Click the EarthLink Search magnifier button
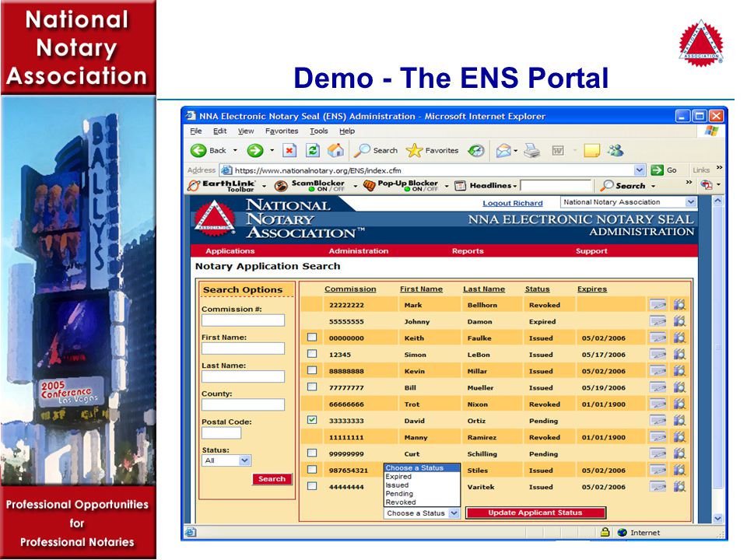 click(x=622, y=186)
